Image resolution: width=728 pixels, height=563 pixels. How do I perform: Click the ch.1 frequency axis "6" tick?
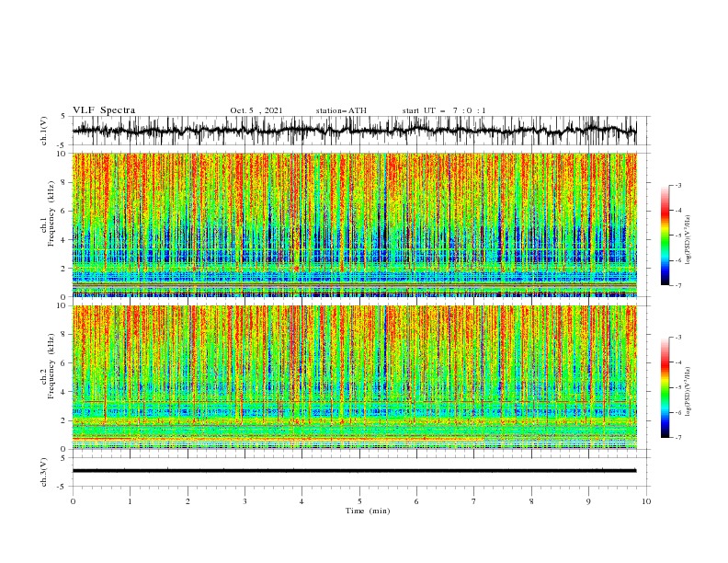click(63, 212)
